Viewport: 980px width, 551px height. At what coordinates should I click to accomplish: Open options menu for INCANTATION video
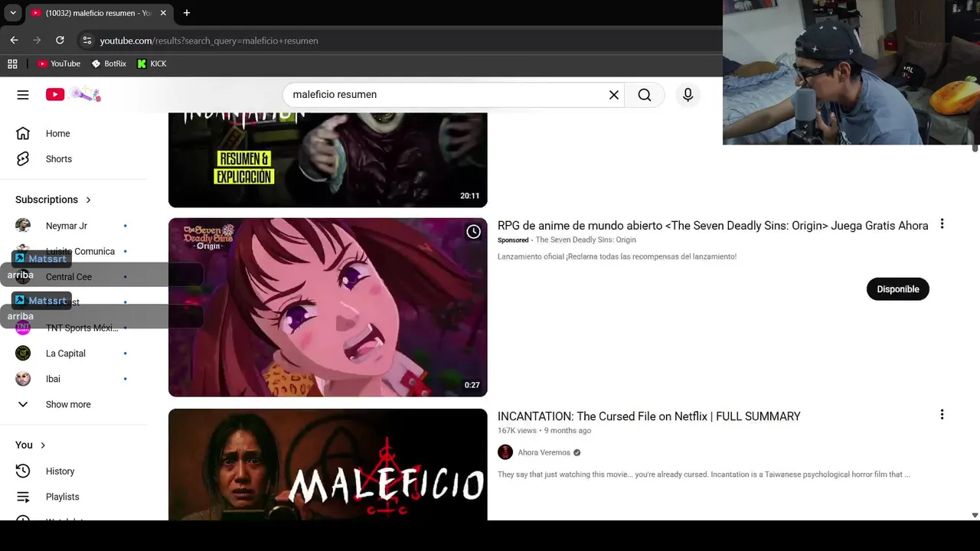pos(942,415)
